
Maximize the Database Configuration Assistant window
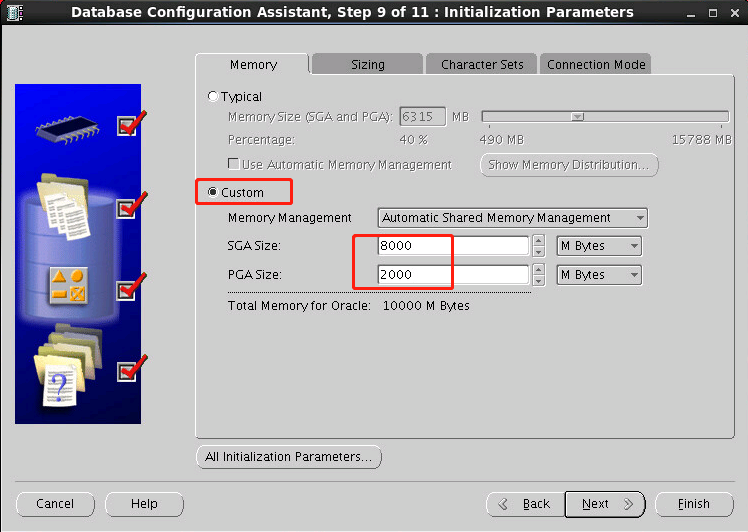(713, 13)
